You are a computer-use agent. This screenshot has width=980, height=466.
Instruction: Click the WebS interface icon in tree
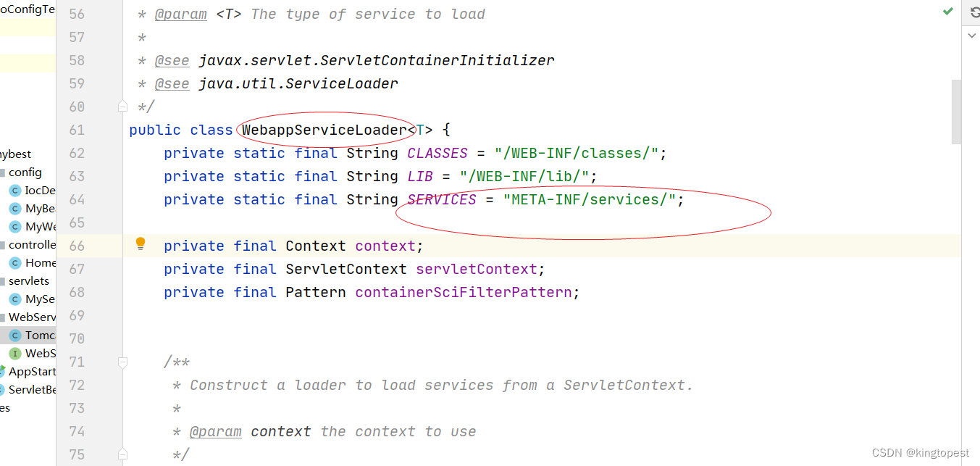coord(14,354)
